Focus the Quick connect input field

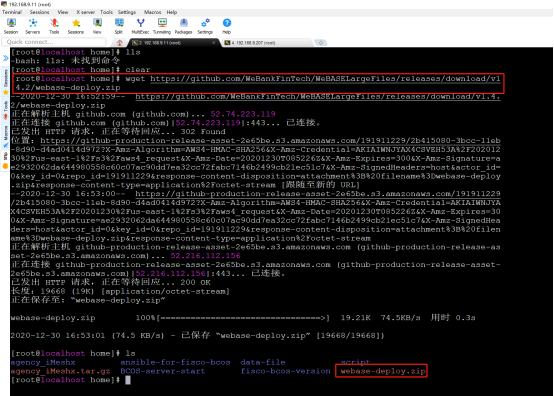click(54, 42)
